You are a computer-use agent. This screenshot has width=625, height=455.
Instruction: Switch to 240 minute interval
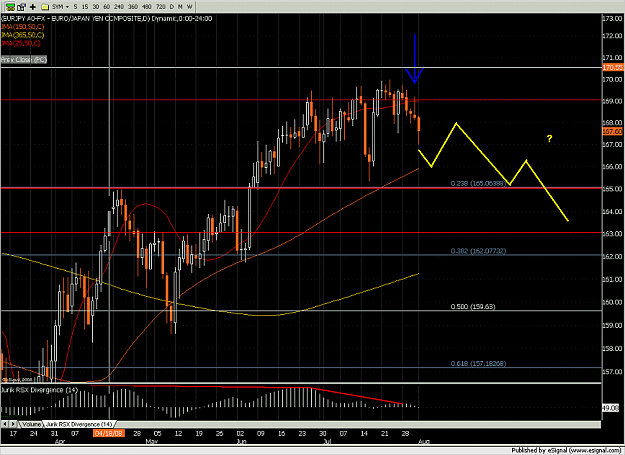(119, 7)
